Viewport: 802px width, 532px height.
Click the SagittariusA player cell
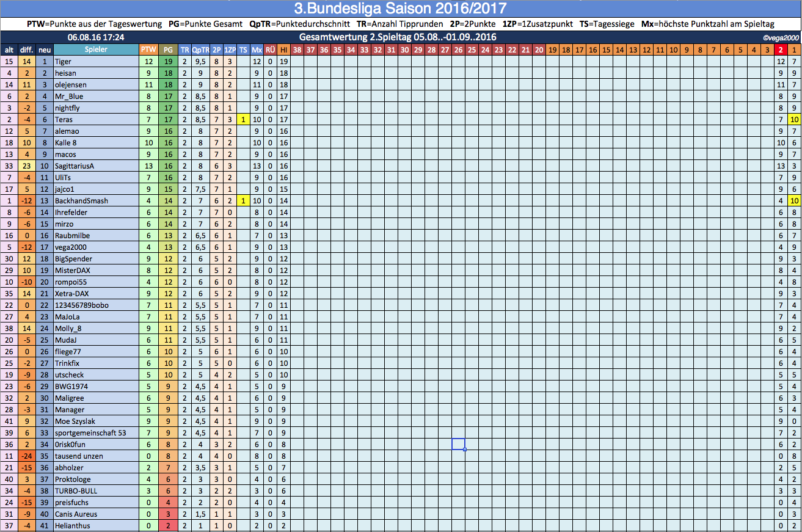(96, 166)
